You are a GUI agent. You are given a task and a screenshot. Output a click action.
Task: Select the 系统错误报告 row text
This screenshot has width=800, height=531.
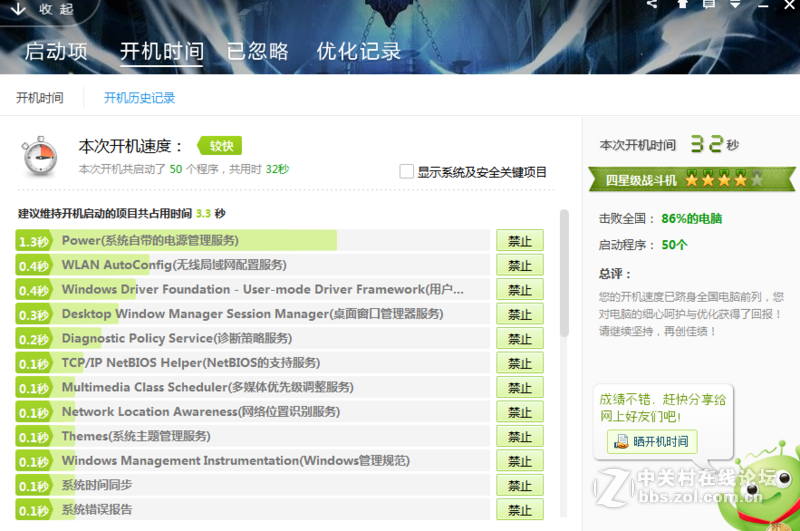[96, 510]
